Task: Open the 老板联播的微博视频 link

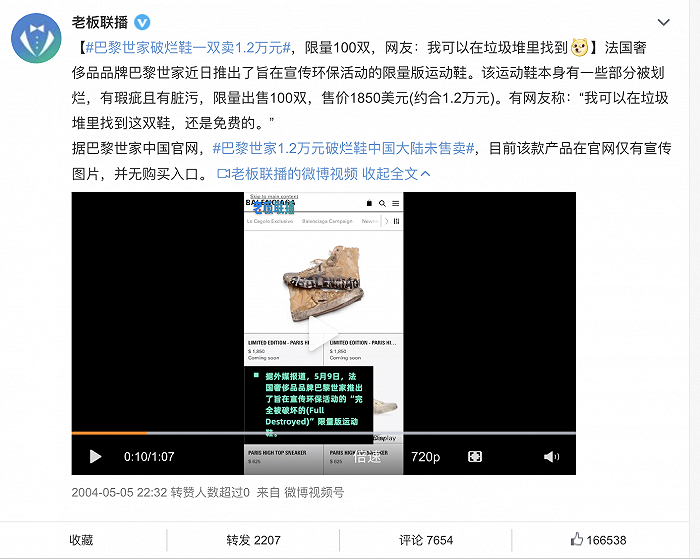Action: click(x=287, y=174)
